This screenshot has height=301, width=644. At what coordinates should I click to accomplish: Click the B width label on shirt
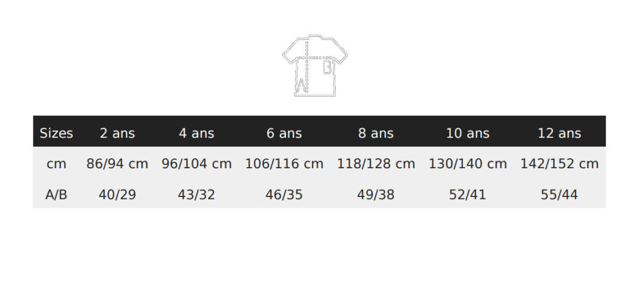(x=327, y=67)
